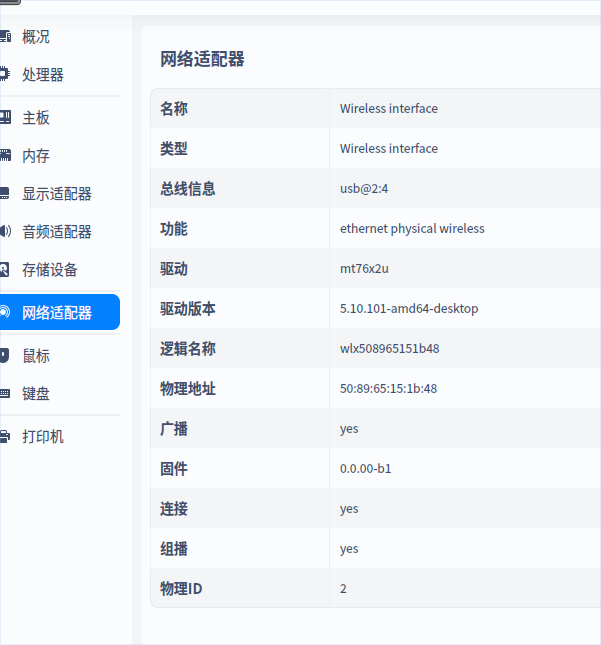Select the highlighted 网络适配器 entry
601x645 pixels.
(60, 312)
